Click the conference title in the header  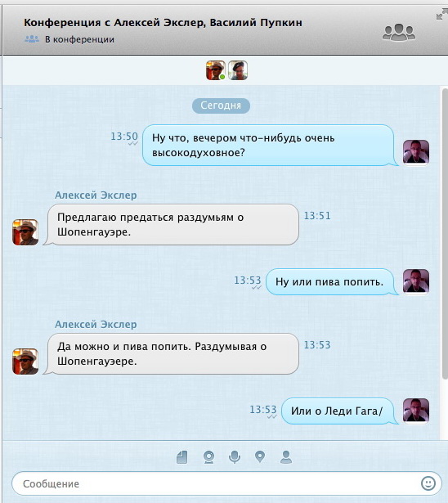(x=163, y=23)
